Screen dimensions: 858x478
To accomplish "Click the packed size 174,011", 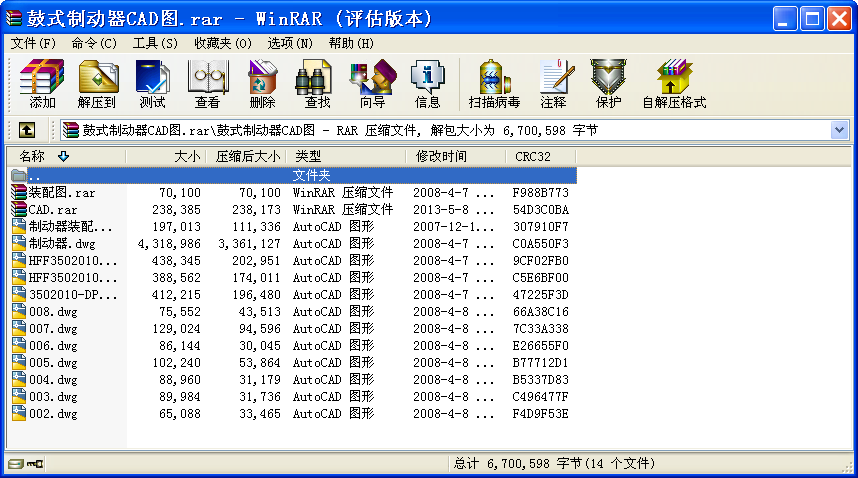I will tap(256, 277).
